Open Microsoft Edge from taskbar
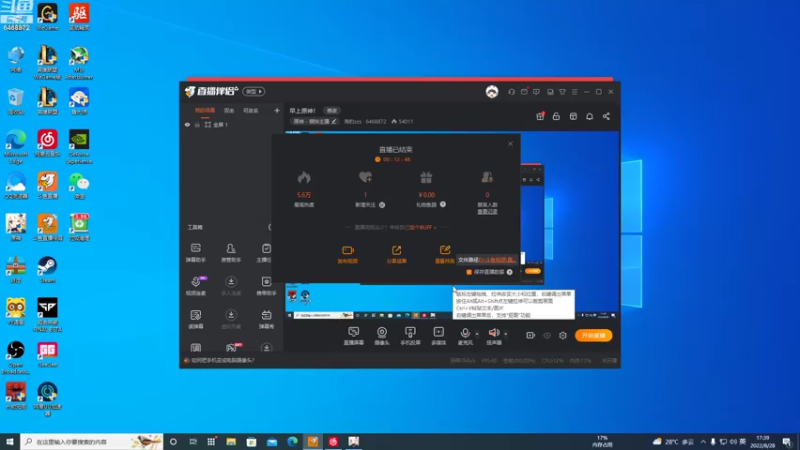Viewport: 800px width, 450px height. pyautogui.click(x=292, y=441)
